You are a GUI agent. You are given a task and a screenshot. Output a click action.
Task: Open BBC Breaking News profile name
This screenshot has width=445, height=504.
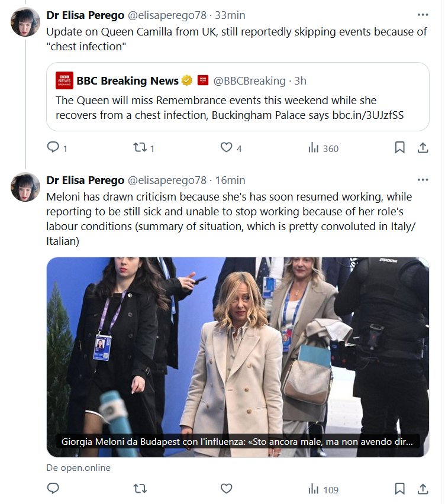127,80
